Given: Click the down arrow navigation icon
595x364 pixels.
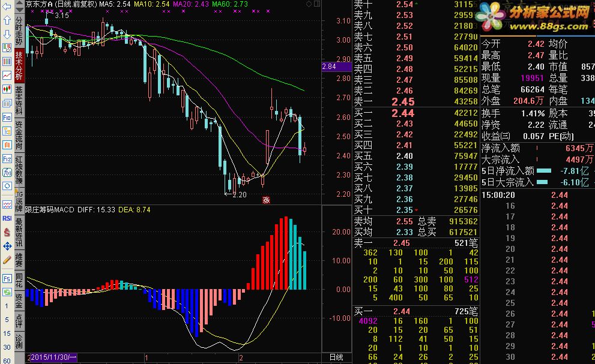Looking at the screenshot, I should (7, 35).
